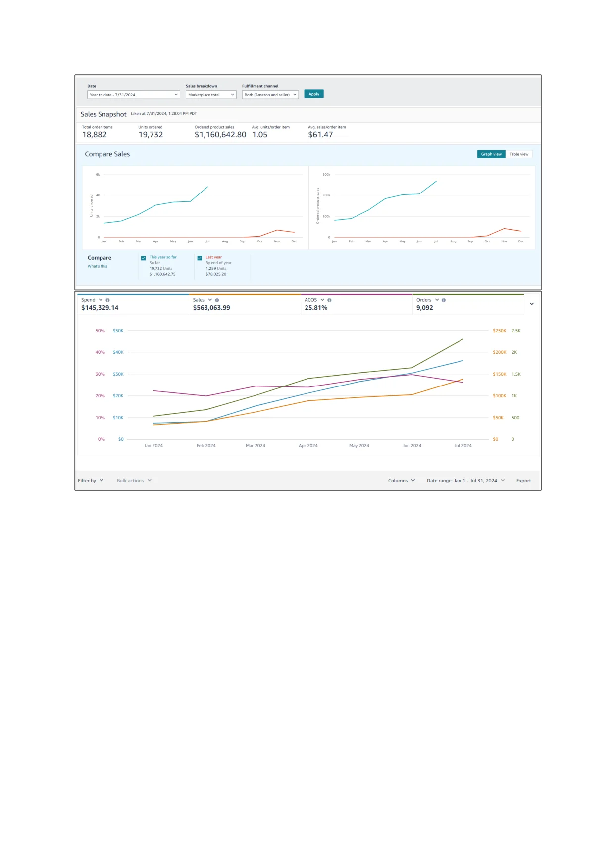The width and height of the screenshot is (614, 868).
Task: Expand more metrics with the chevron at right
Action: (x=532, y=304)
